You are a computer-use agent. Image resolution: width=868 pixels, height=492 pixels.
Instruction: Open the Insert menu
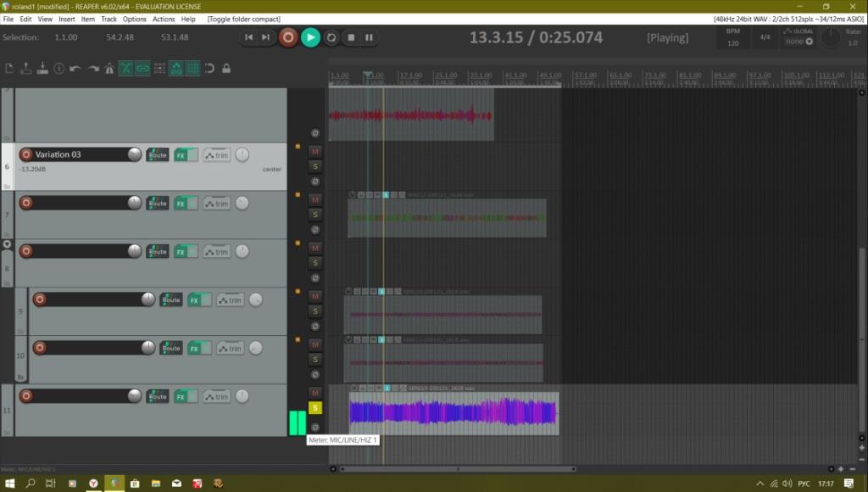tap(66, 19)
